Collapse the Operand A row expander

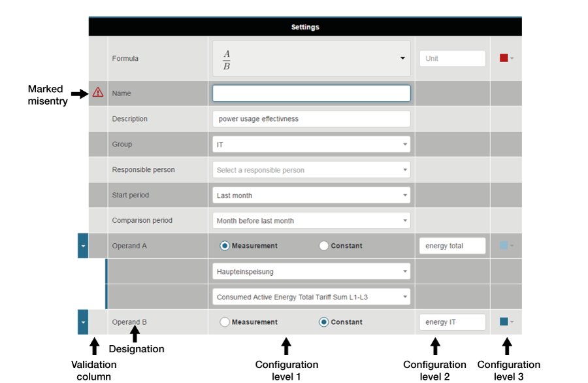pos(83,246)
